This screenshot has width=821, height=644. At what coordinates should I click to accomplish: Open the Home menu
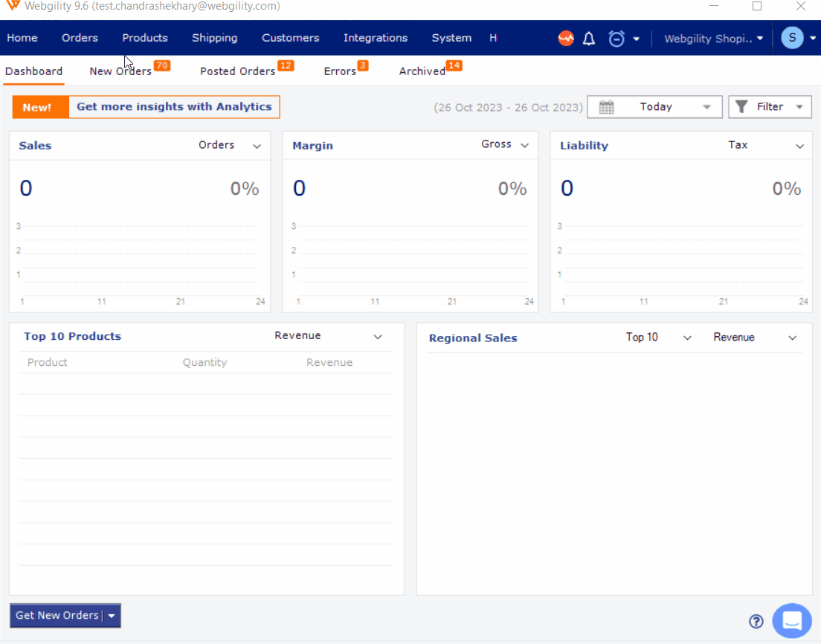point(22,38)
